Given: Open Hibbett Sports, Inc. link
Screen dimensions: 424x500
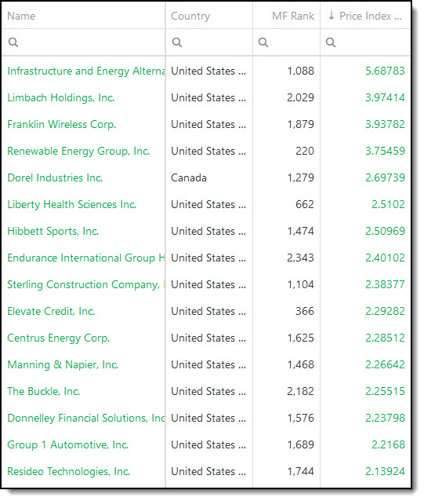Looking at the screenshot, I should point(53,231).
